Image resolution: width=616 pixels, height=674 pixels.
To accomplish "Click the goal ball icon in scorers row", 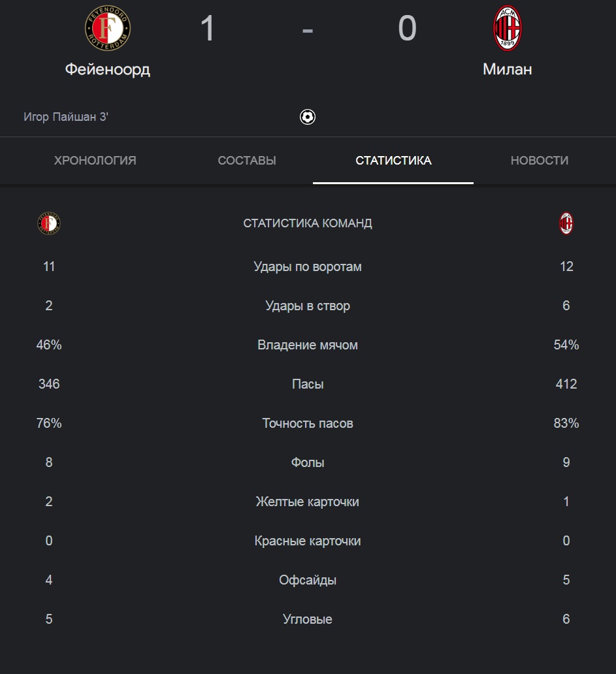I will (x=308, y=117).
